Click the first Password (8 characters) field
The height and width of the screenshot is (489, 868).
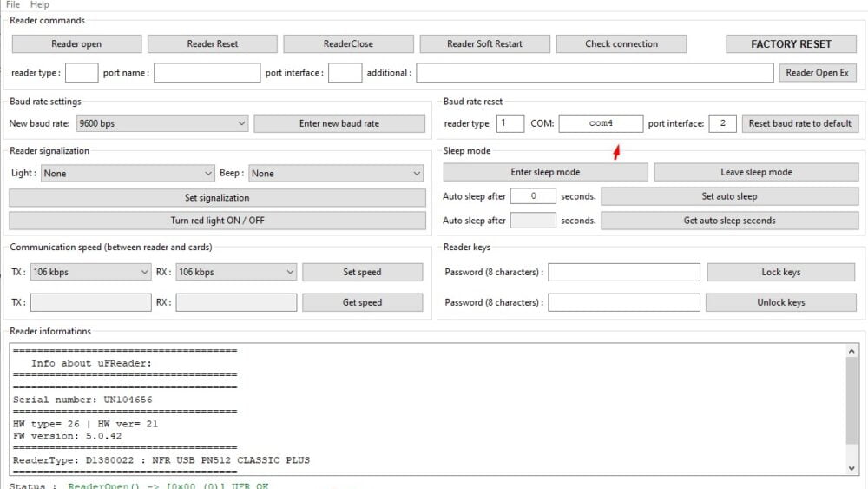pos(624,272)
